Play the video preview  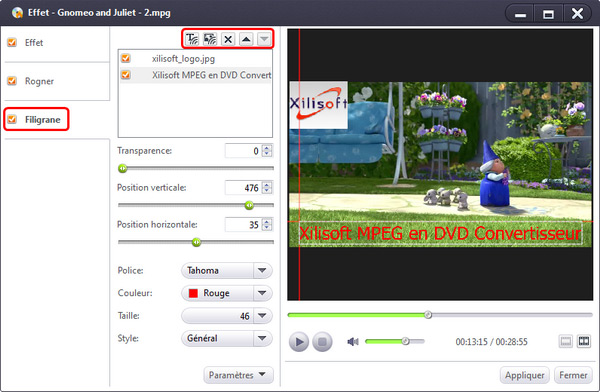[299, 342]
